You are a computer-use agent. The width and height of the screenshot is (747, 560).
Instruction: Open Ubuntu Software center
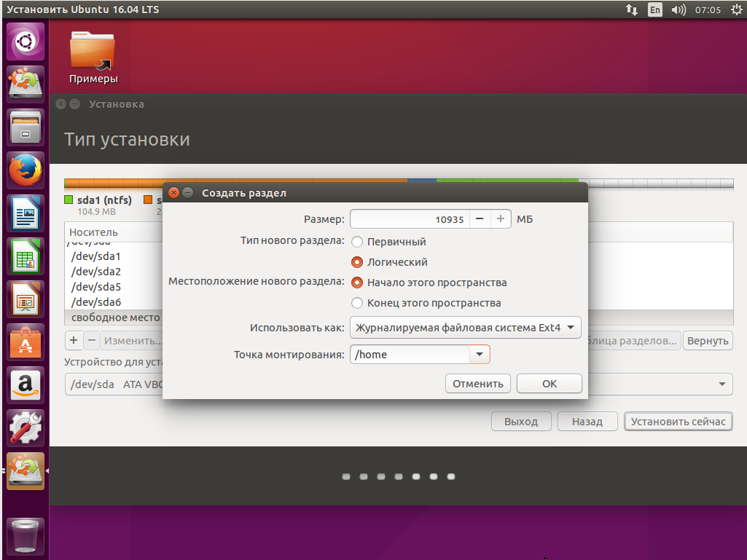tap(26, 342)
